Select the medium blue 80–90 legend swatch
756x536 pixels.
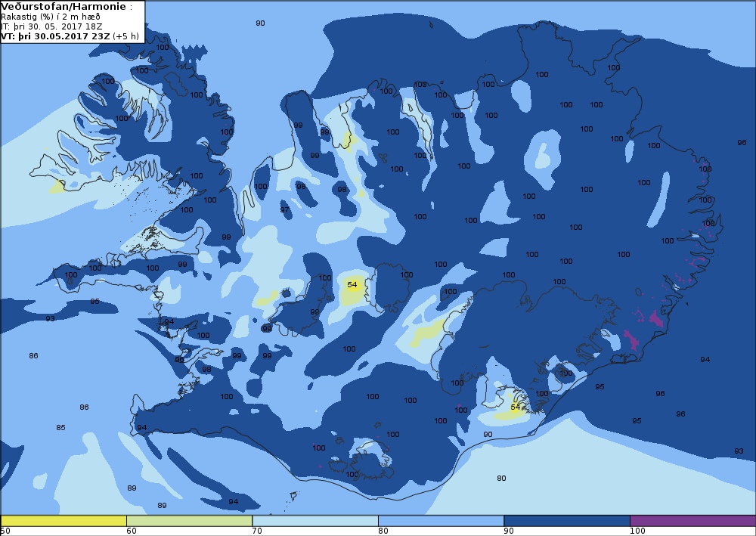tap(442, 521)
